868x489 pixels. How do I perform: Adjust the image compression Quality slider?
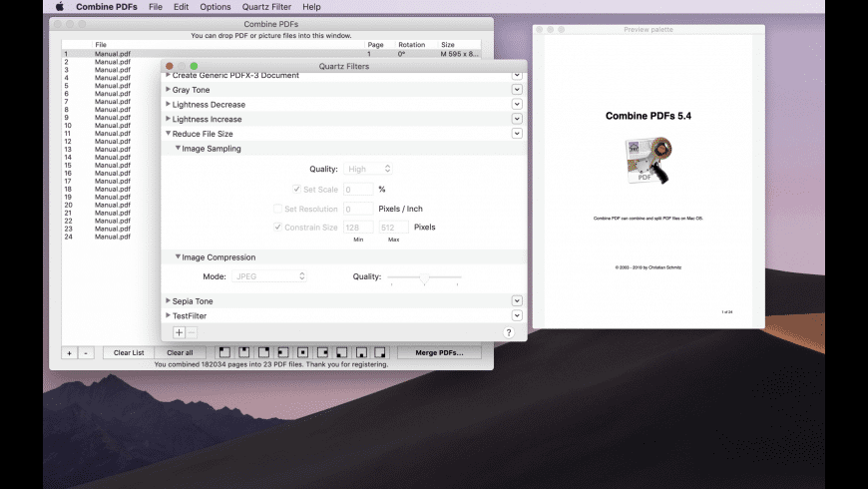point(424,277)
